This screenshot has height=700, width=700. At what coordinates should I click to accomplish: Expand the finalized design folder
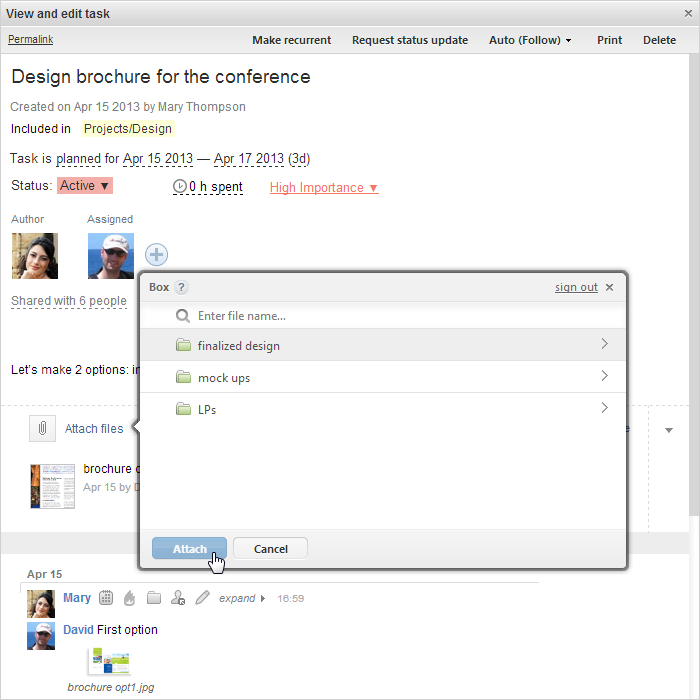click(604, 344)
